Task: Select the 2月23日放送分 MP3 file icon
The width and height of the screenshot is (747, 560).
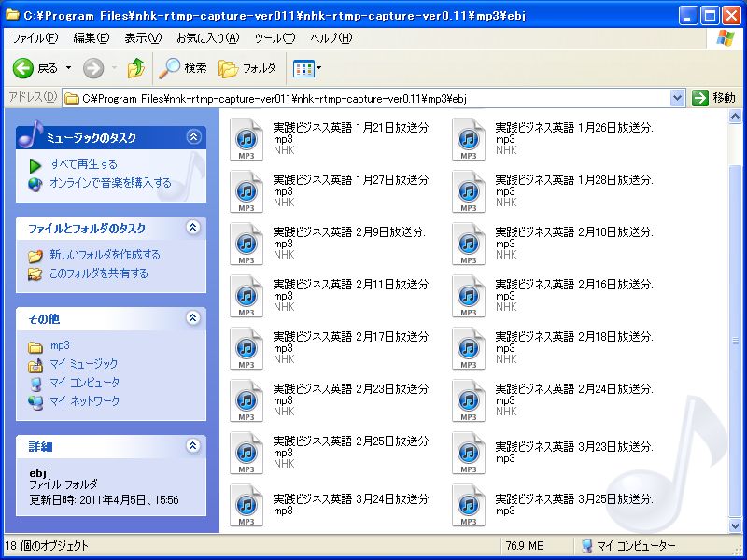Action: coord(247,401)
